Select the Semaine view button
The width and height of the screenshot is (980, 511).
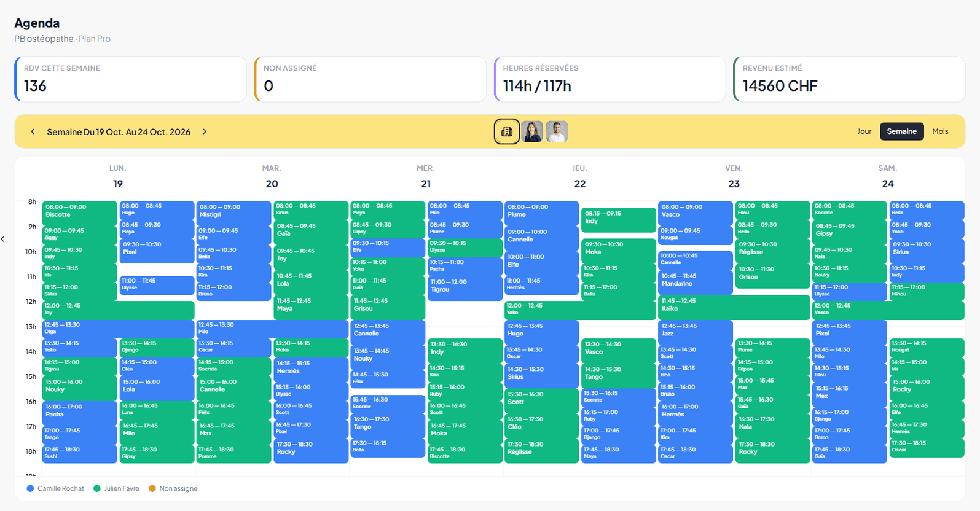pos(901,131)
